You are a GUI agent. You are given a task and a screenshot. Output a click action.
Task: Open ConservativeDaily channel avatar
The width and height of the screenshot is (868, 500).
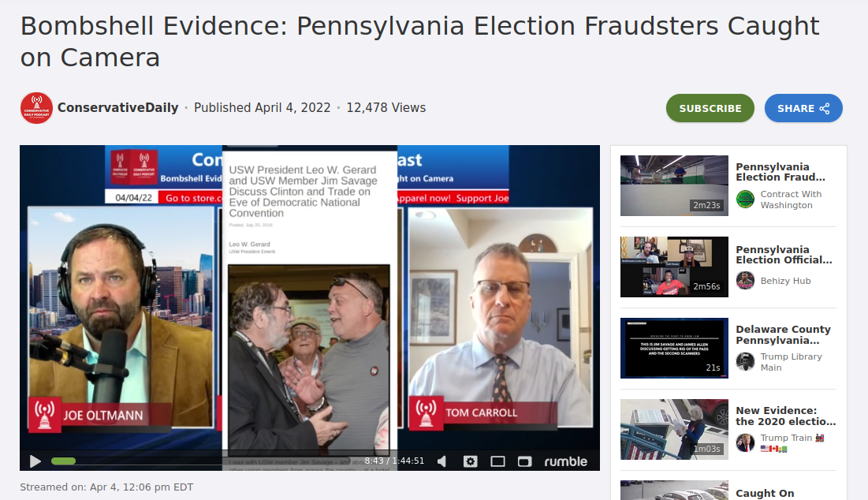coord(36,108)
